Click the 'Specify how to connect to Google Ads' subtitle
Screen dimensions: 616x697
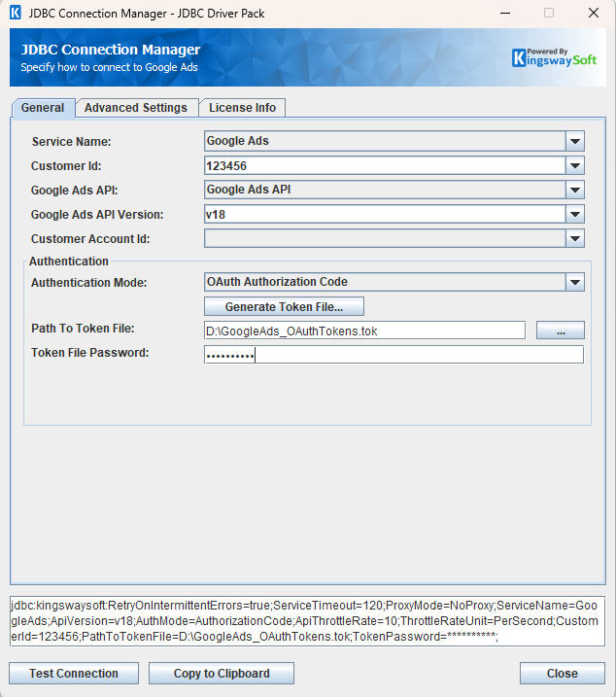tap(110, 68)
